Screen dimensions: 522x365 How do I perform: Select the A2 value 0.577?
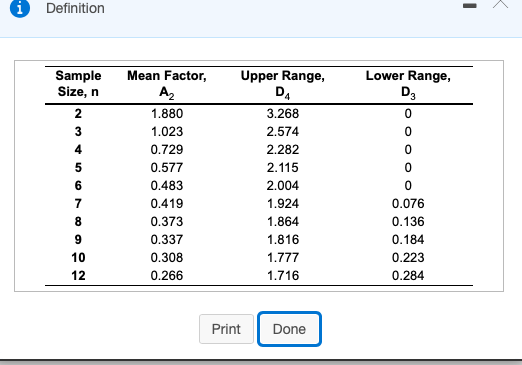pos(167,168)
